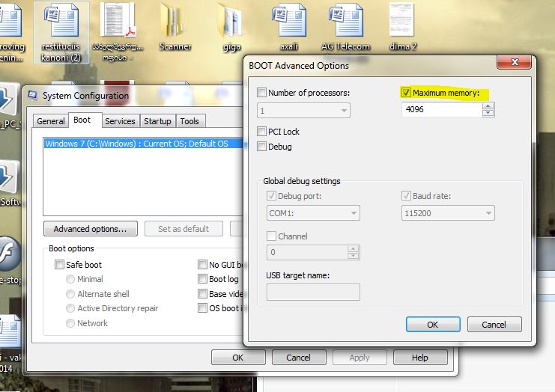Decrease maximum memory with down arrow
The height and width of the screenshot is (392, 555).
tap(488, 113)
